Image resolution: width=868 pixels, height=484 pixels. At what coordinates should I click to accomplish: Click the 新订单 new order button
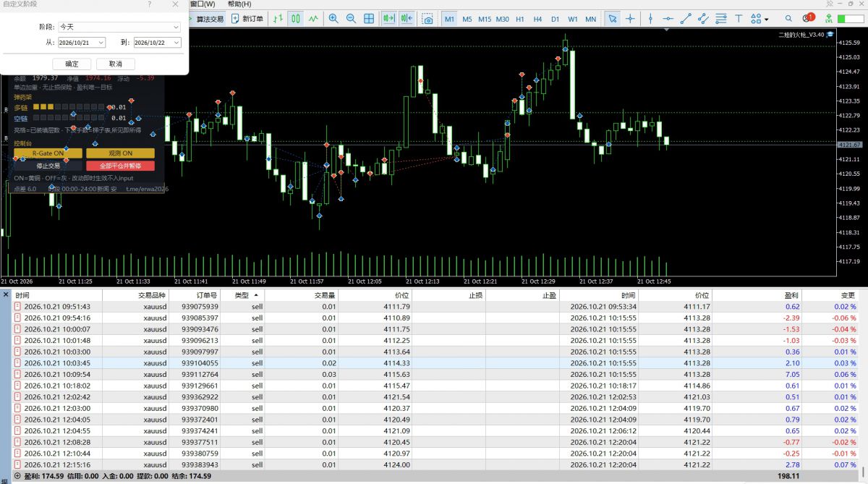[248, 19]
